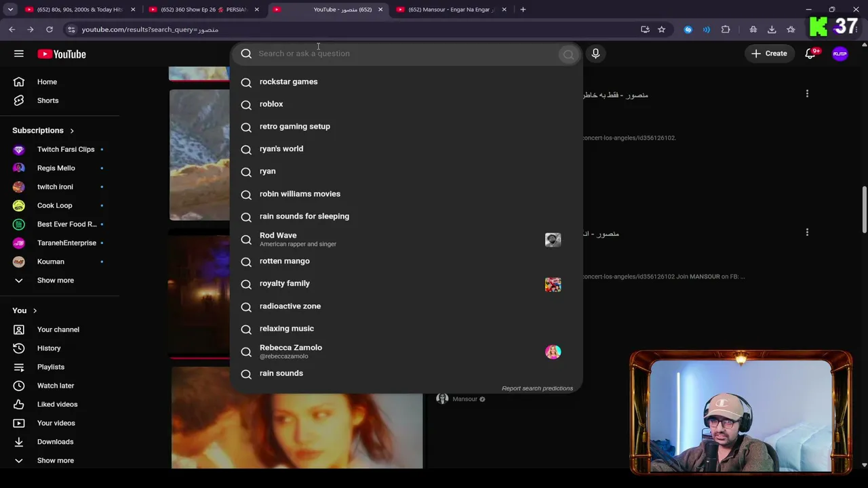Choose 'rain sounds for sleeping' suggestion
This screenshot has height=488, width=868.
(407, 216)
